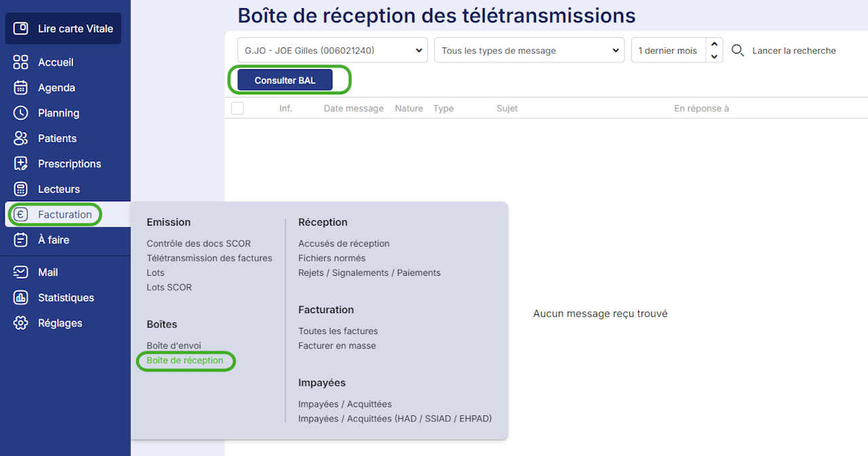Expand the Tous les types de message dropdown
Image resolution: width=868 pixels, height=456 pixels.
click(529, 51)
